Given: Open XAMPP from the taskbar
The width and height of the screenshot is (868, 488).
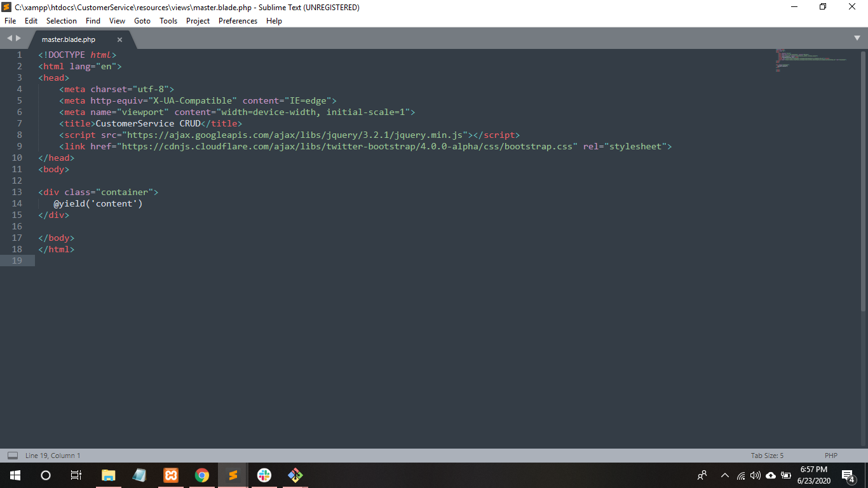Looking at the screenshot, I should point(171,475).
